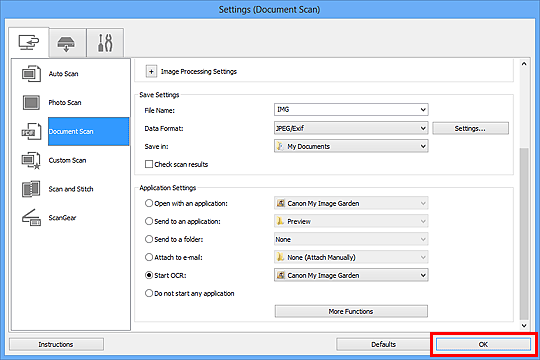This screenshot has width=540, height=360.
Task: Open the Attach Manually e-mail dropdown
Action: click(351, 257)
